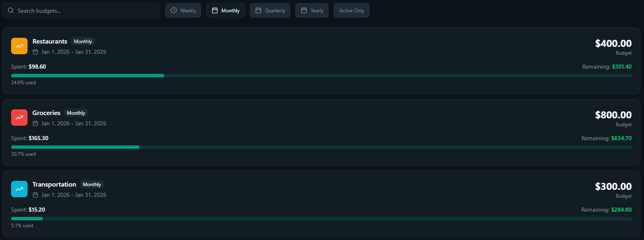Click the Restaurants spending progress bar
Image resolution: width=644 pixels, height=240 pixels.
(x=321, y=76)
